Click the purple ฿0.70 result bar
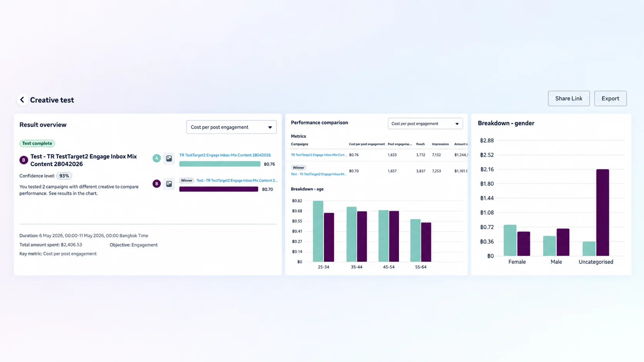This screenshot has height=362, width=644. click(218, 189)
